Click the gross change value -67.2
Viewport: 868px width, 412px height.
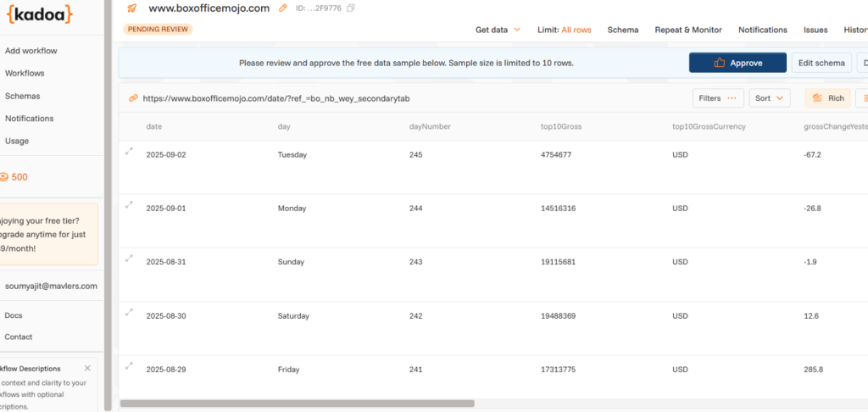tap(812, 155)
